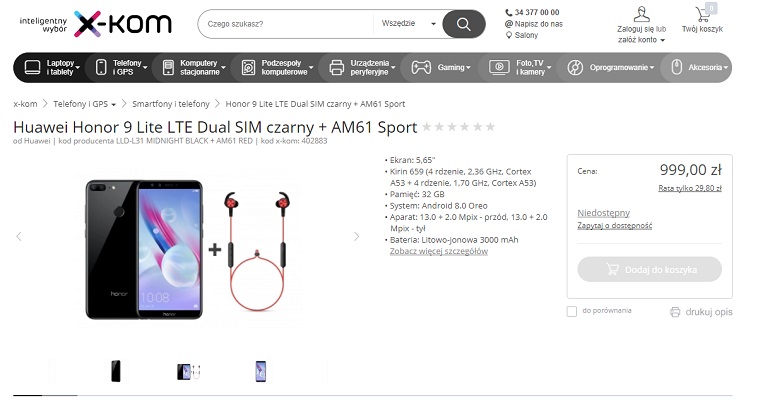Go to previous product image arrow
758x400 pixels.
(x=19, y=236)
